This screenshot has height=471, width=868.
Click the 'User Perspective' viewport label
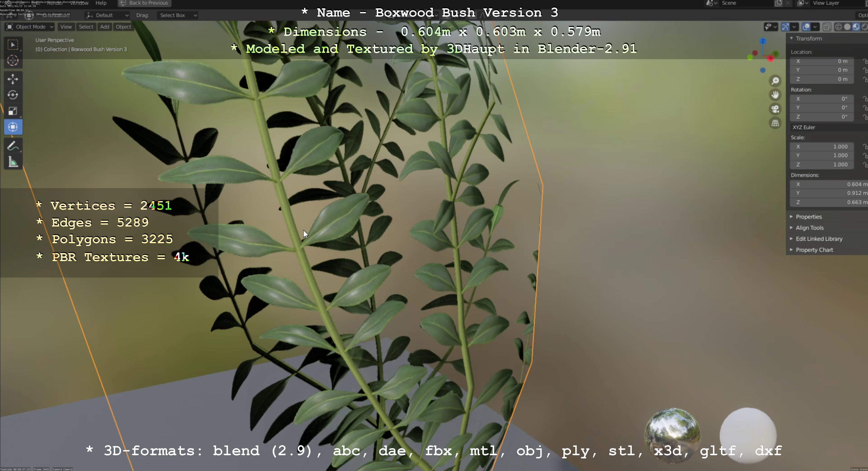(55, 40)
